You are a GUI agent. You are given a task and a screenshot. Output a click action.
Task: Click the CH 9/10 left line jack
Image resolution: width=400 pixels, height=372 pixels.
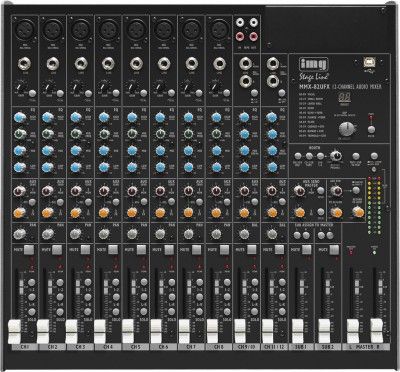click(x=245, y=64)
